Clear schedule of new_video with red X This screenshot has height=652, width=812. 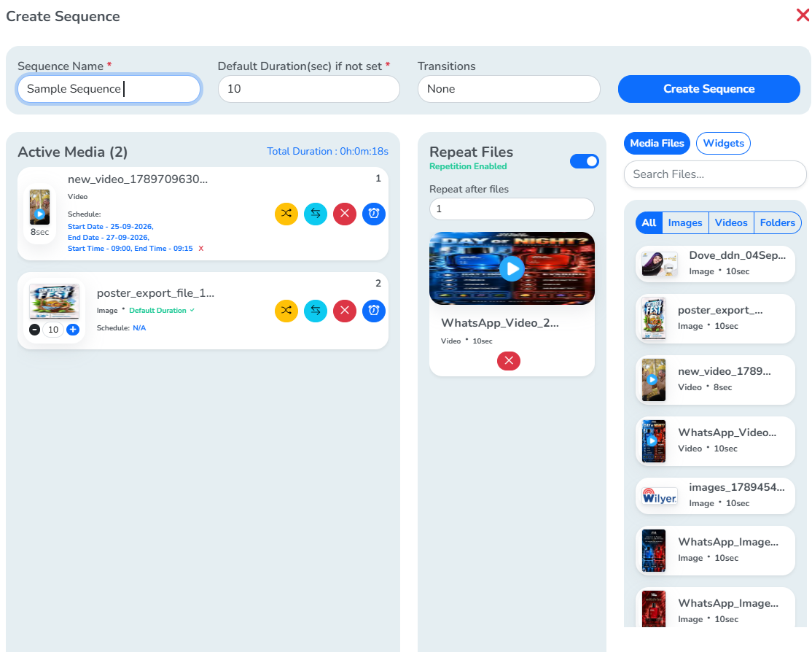point(201,249)
